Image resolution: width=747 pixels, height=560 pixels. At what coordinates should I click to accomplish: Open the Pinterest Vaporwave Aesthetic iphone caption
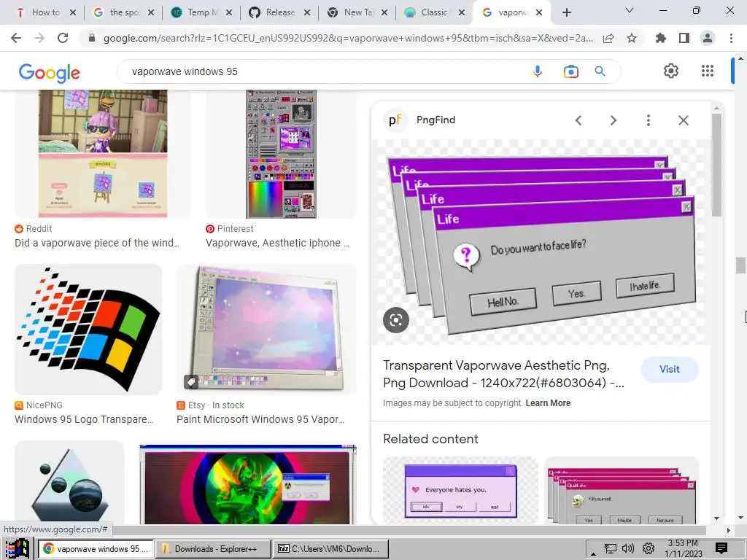click(277, 243)
